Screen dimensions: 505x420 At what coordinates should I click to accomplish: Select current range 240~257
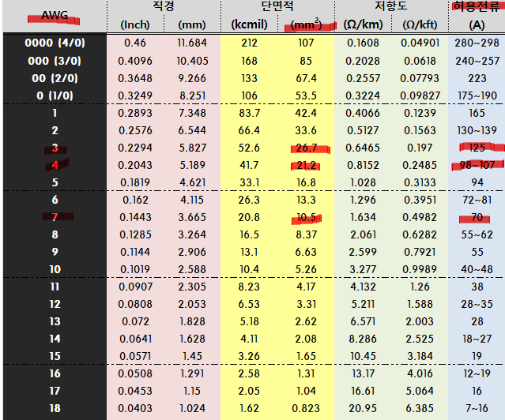click(477, 61)
